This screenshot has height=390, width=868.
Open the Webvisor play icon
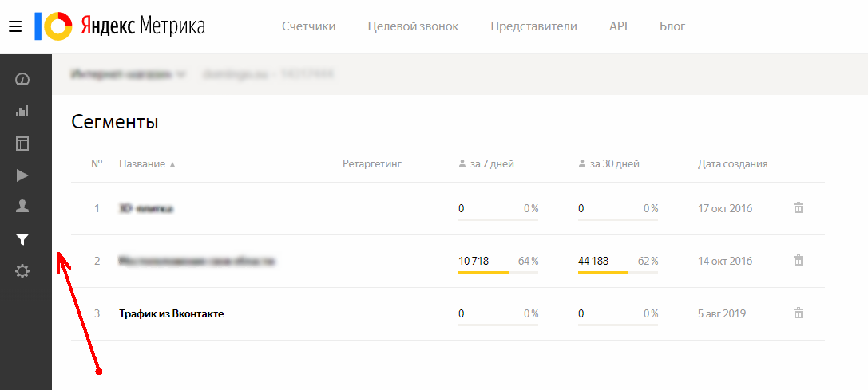tap(22, 176)
